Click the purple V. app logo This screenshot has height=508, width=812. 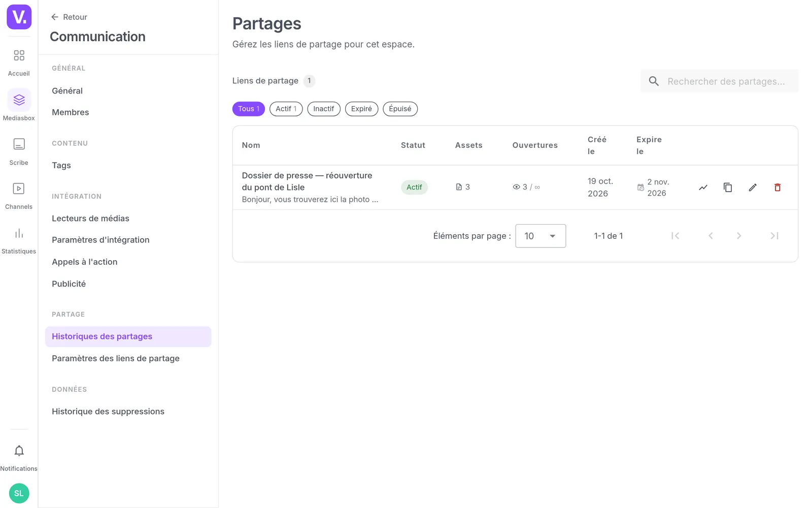pos(19,17)
